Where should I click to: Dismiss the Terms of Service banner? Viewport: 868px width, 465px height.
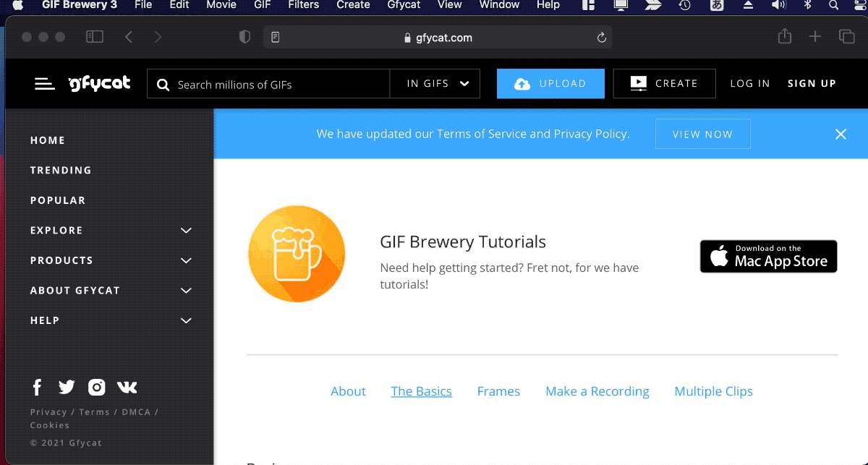point(841,134)
